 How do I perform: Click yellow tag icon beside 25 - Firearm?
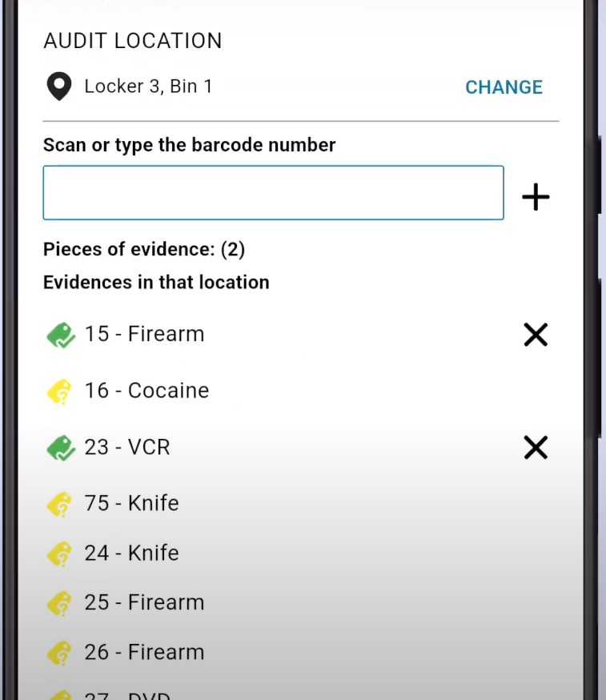click(x=60, y=603)
